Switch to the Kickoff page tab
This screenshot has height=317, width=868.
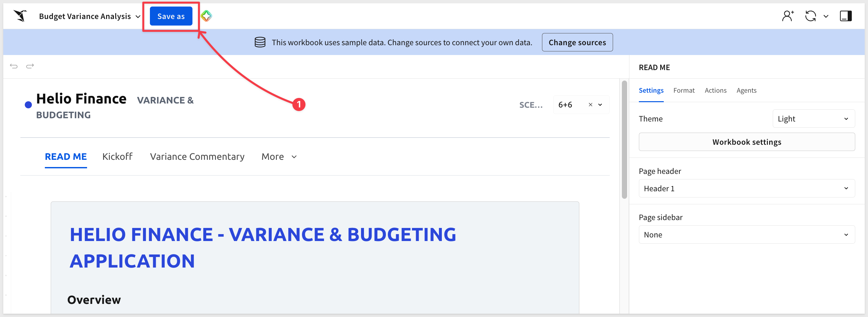pyautogui.click(x=117, y=157)
